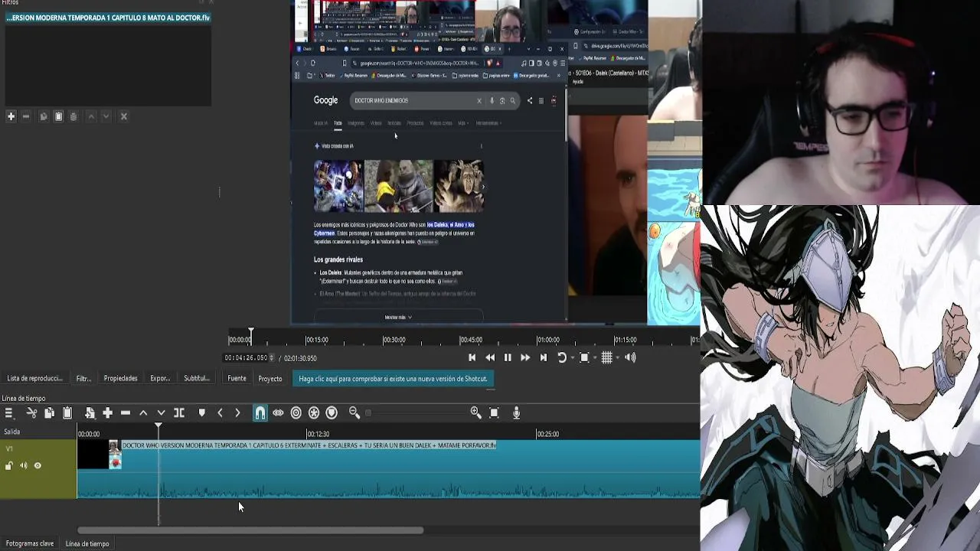Toggle ripple trim and drop
Image resolution: width=980 pixels, height=551 pixels.
coord(296,413)
